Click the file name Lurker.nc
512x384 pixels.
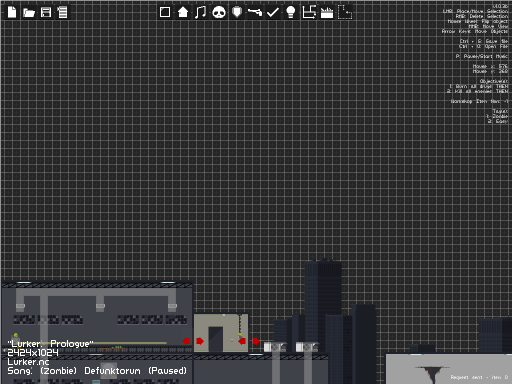coord(28,362)
